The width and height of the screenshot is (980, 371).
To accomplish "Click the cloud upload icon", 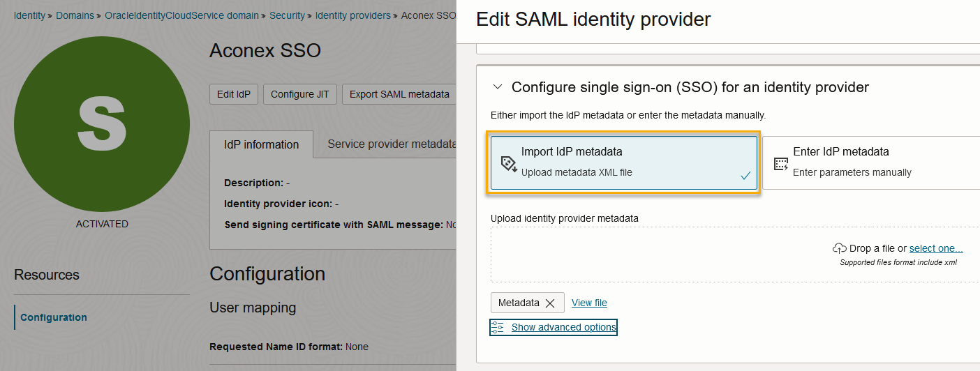I will click(x=840, y=248).
